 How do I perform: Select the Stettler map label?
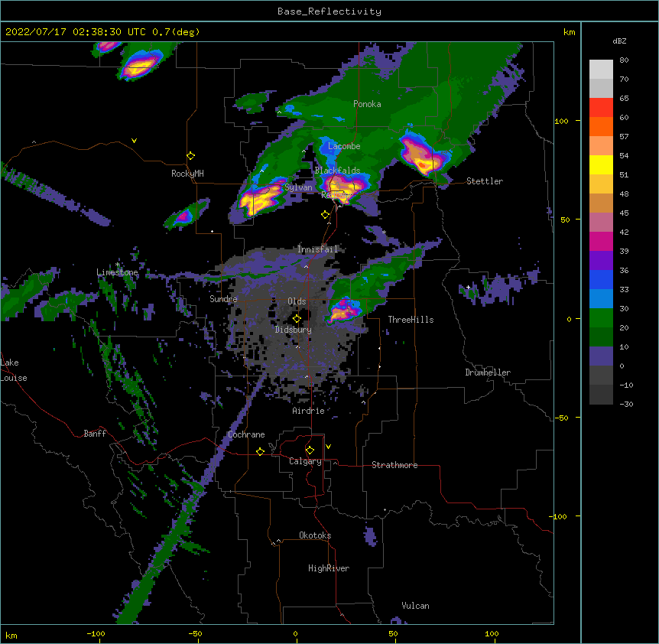(x=485, y=181)
